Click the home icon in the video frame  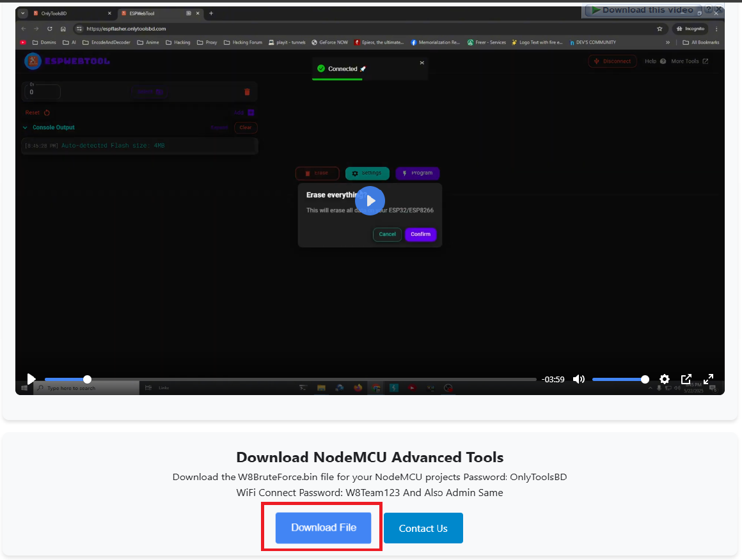point(63,29)
